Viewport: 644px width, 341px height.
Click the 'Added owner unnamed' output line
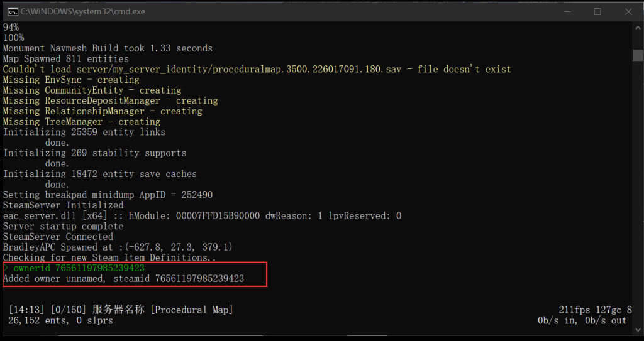pos(124,279)
